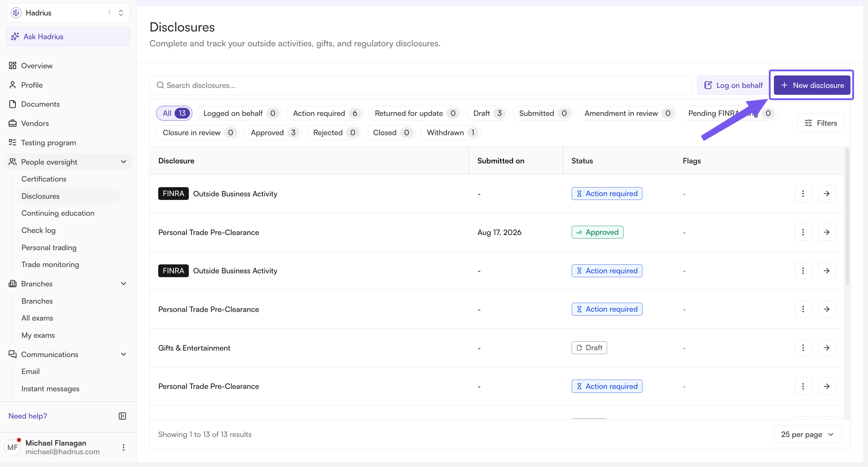Screen dimensions: 868x467
Task: Collapse the Communications section chevron
Action: [x=124, y=354]
